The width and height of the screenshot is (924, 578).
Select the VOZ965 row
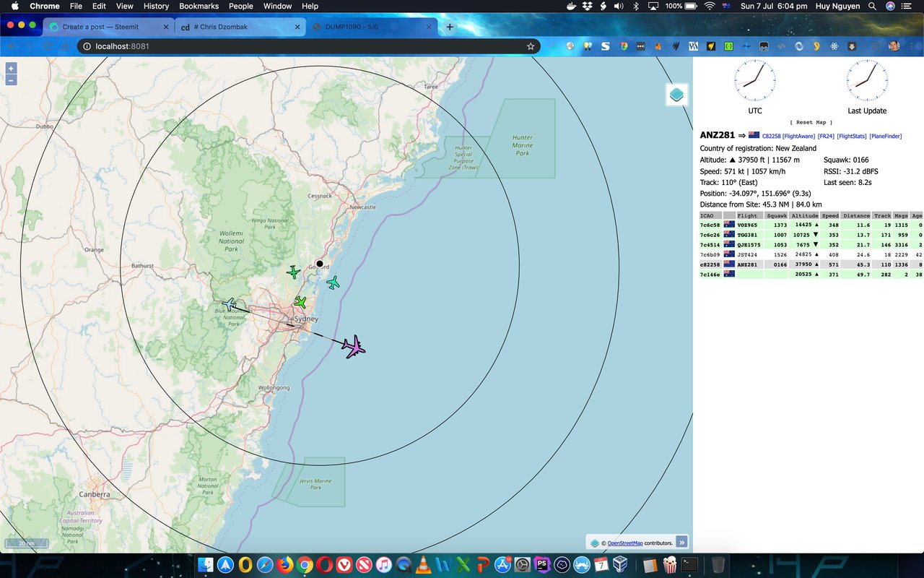811,225
